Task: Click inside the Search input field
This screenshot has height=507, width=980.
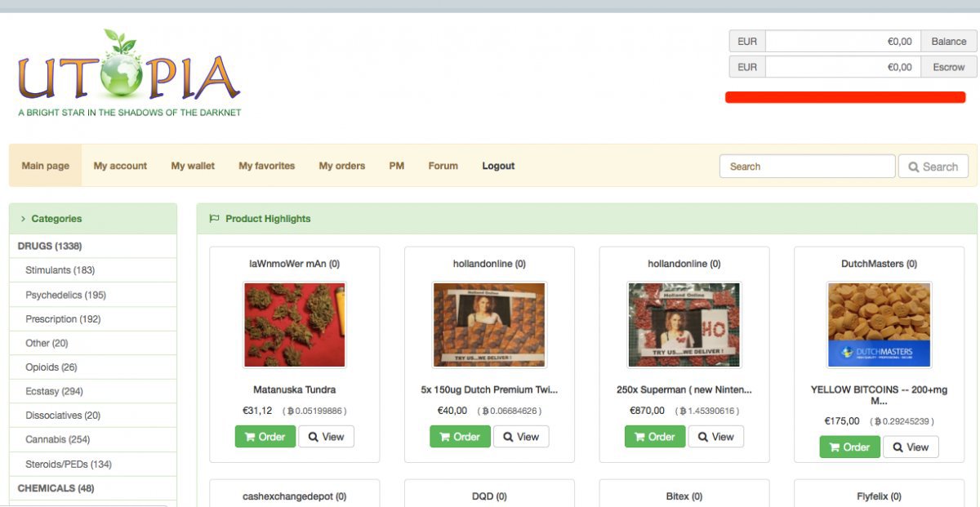Action: coord(807,166)
